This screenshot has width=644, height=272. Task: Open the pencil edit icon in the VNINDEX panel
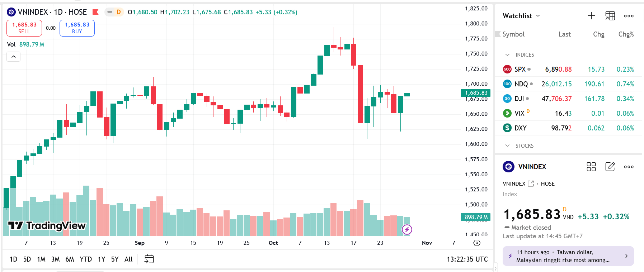click(610, 167)
